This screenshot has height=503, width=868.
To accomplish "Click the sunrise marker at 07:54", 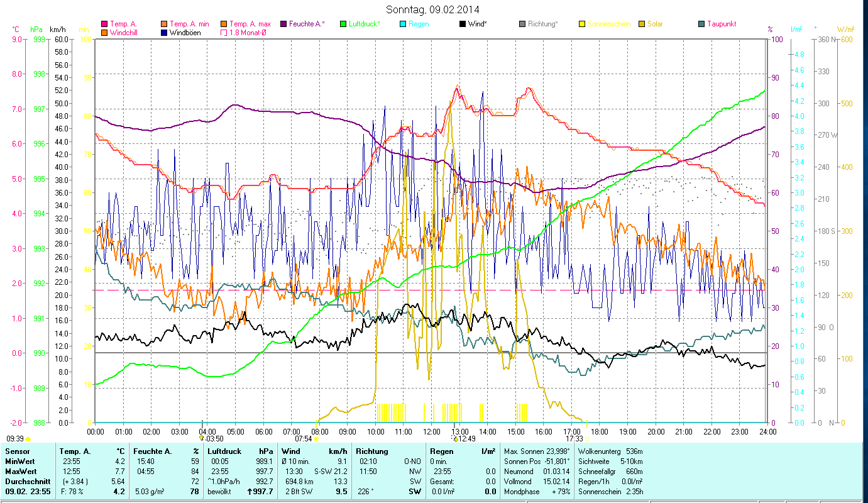I will (x=316, y=439).
